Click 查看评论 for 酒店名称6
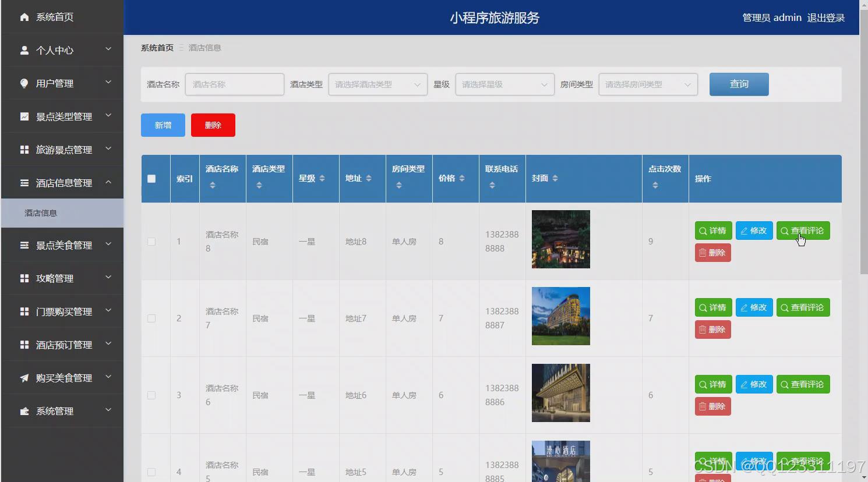This screenshot has height=482, width=868. click(x=803, y=384)
